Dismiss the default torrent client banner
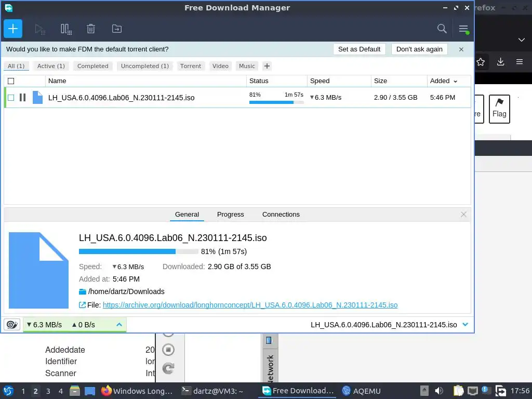Image resolution: width=532 pixels, height=399 pixels. (x=461, y=49)
